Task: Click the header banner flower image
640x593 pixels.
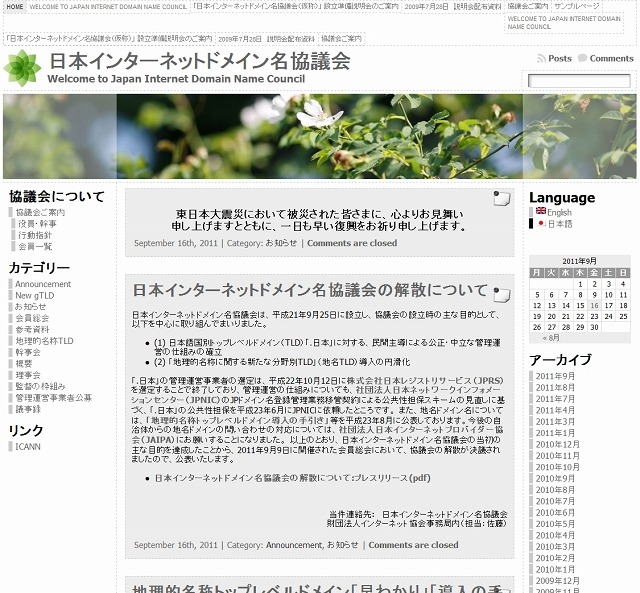Action: [320, 136]
